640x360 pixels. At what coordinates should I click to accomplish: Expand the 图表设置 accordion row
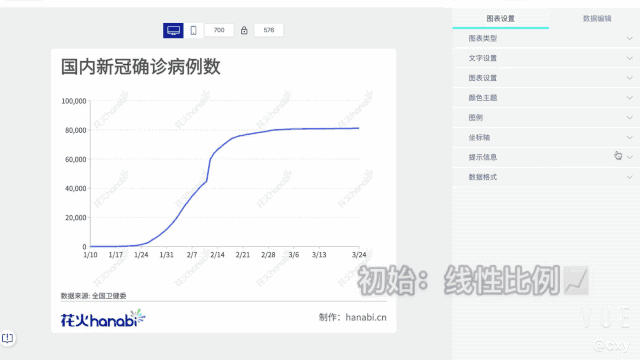point(546,78)
